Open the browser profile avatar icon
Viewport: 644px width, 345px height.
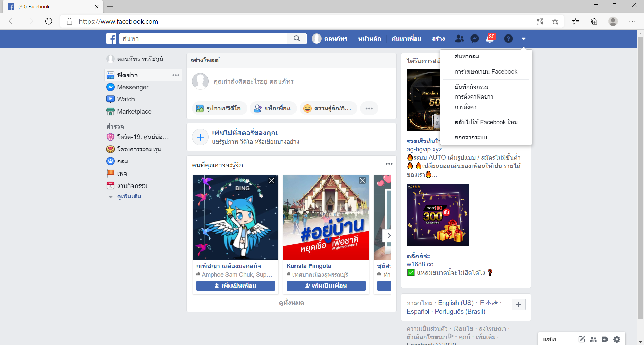click(613, 21)
